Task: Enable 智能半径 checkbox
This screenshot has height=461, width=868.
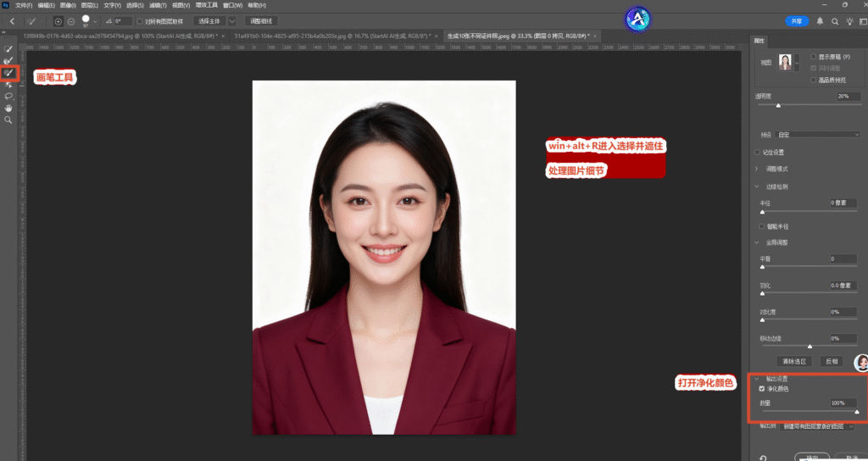Action: point(762,226)
